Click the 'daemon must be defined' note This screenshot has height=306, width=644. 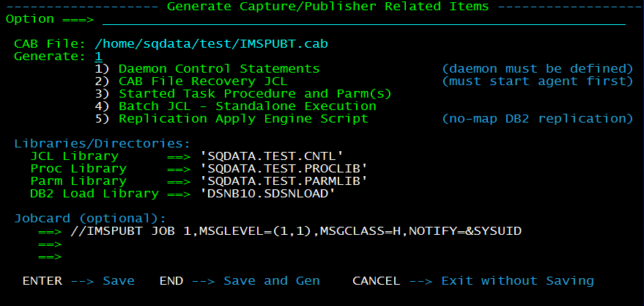pyautogui.click(x=537, y=69)
